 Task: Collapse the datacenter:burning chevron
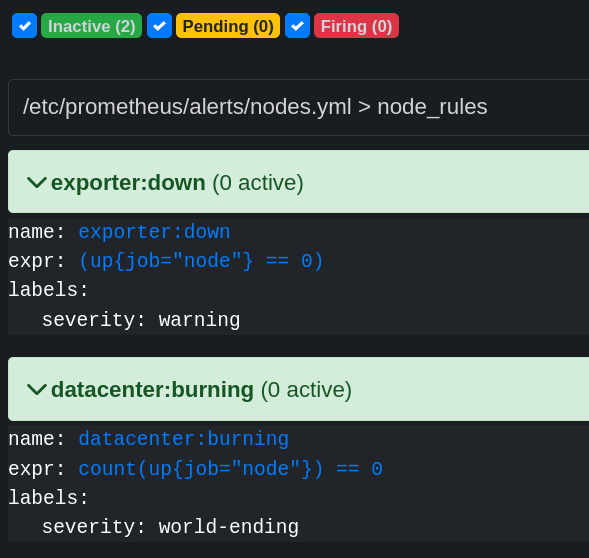click(37, 390)
